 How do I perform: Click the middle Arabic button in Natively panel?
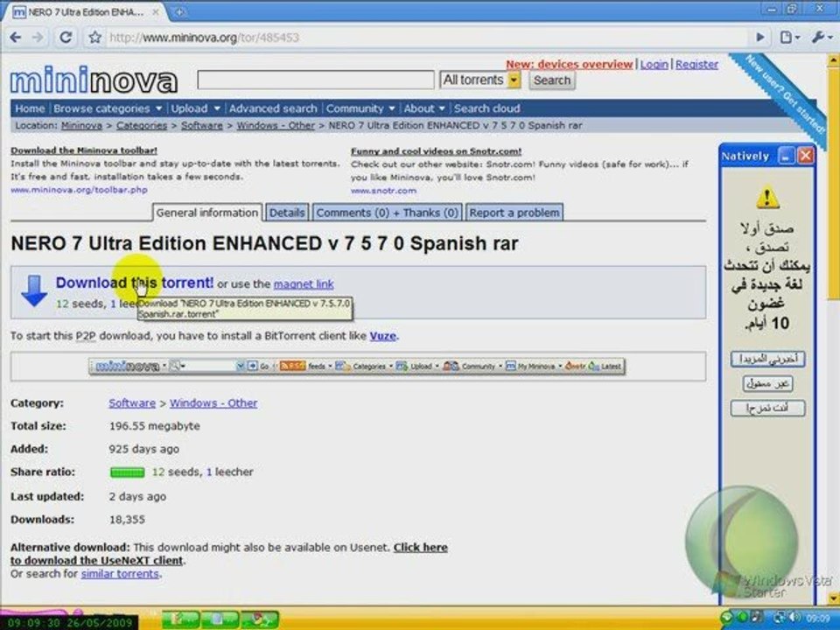pyautogui.click(x=767, y=383)
